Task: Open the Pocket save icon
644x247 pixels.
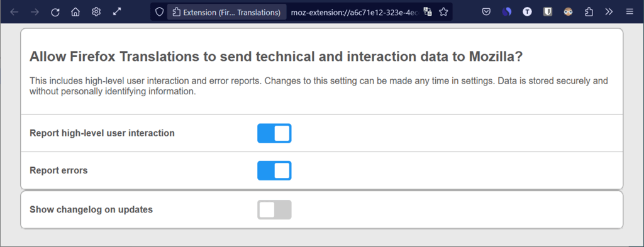Action: [486, 12]
